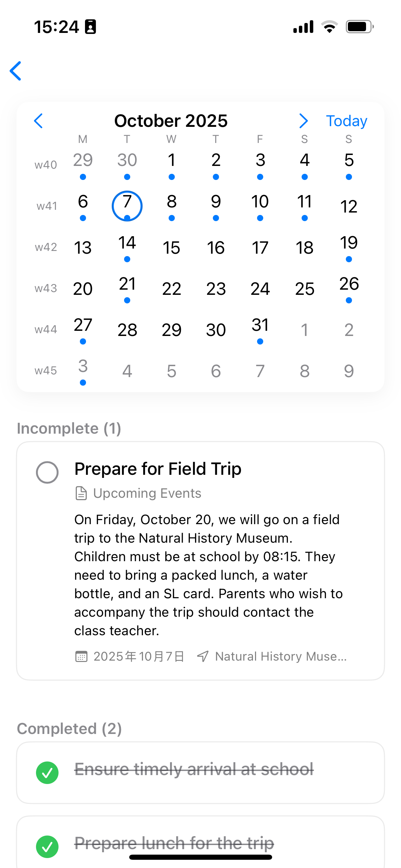Screen dimensions: 401x868
Task: Uncheck Ensure timely arrival at school
Action: tap(47, 773)
